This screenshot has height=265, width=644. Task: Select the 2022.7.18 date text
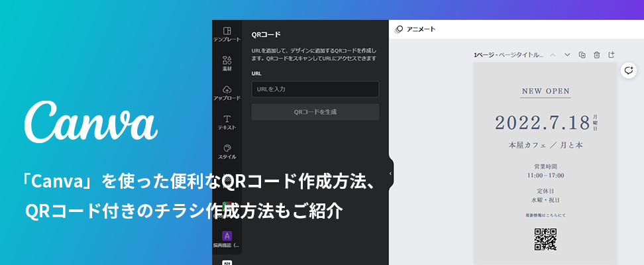542,123
